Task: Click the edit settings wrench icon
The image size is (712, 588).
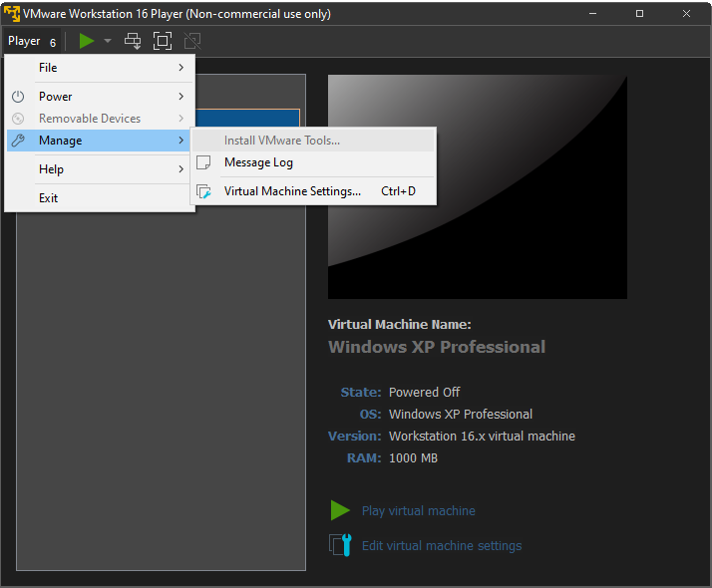Action: [341, 545]
